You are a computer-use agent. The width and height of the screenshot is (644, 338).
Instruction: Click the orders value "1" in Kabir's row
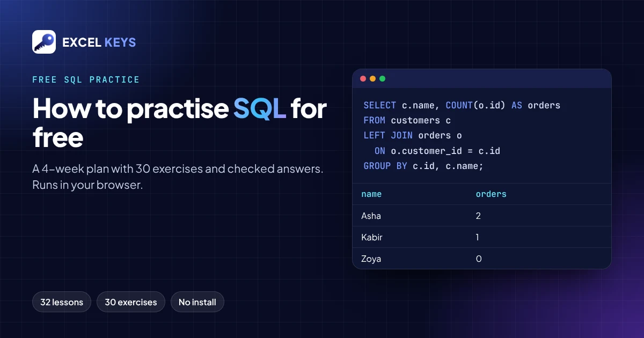(x=478, y=237)
